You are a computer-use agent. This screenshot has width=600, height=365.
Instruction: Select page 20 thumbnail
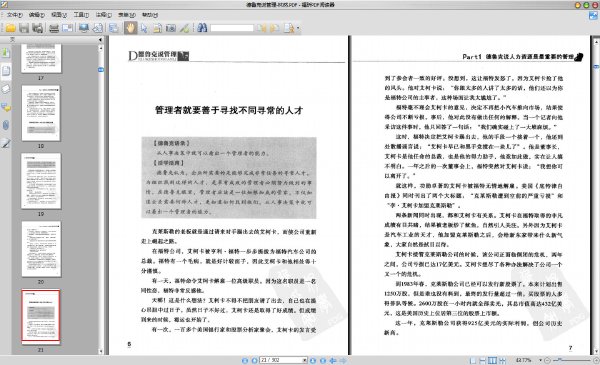tap(41, 249)
